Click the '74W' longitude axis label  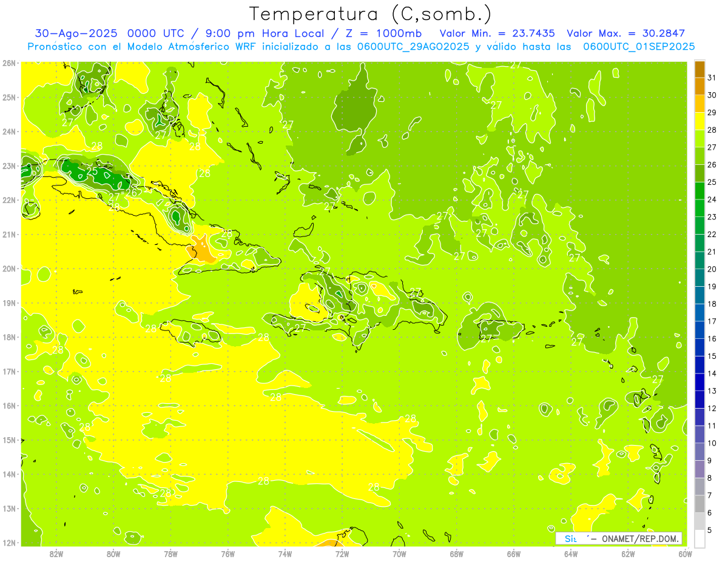click(x=285, y=553)
